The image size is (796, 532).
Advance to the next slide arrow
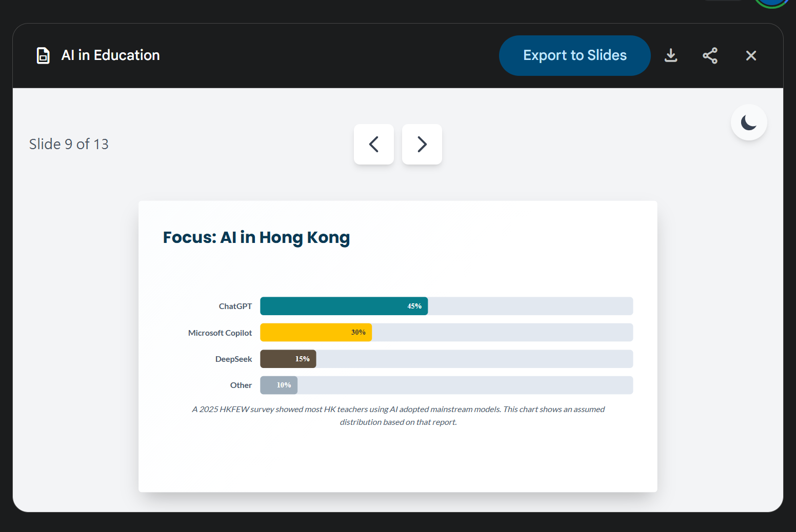[x=422, y=144]
